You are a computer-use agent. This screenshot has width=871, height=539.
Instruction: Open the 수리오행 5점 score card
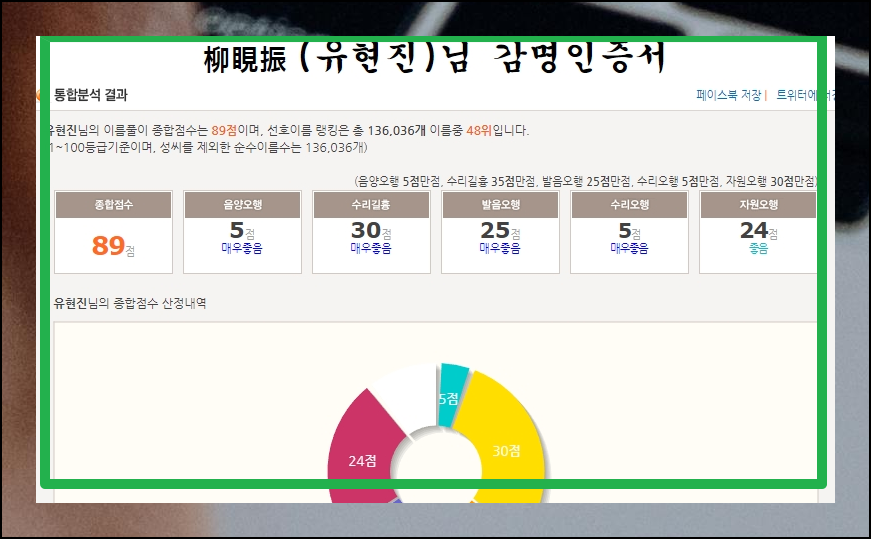click(x=629, y=232)
